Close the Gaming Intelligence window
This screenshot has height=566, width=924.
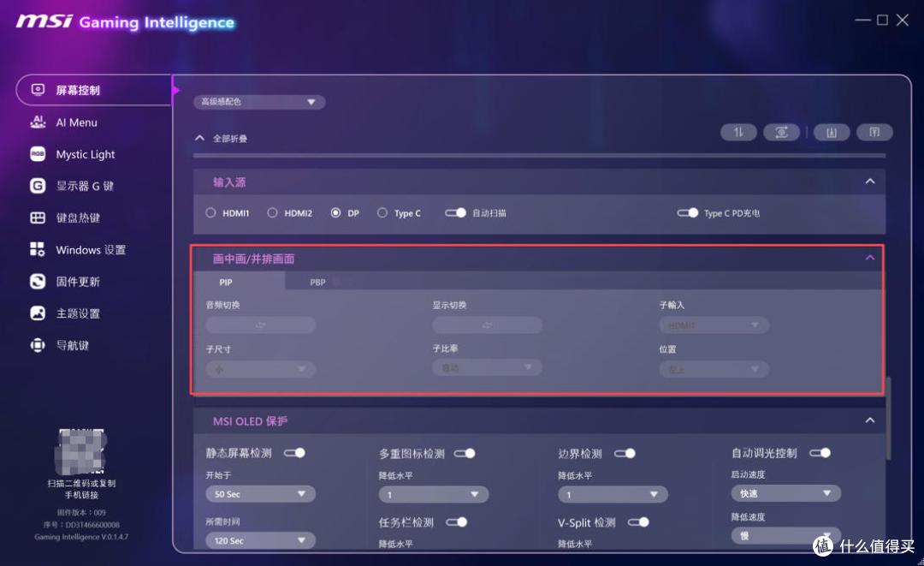tap(903, 20)
